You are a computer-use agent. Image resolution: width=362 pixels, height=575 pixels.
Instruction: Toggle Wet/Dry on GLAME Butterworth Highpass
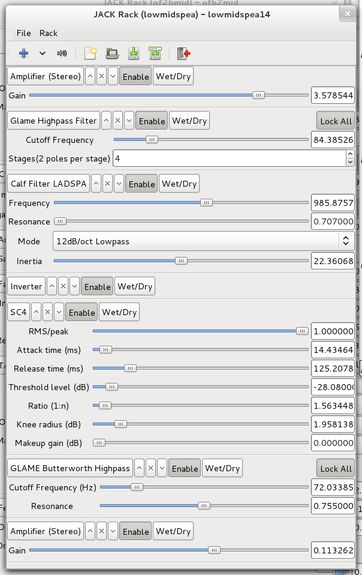tap(222, 468)
